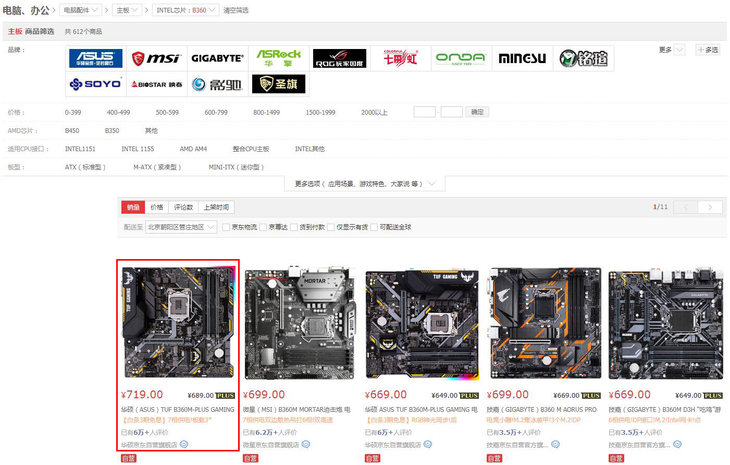
Task: Click the 确定 price range button
Action: click(479, 112)
